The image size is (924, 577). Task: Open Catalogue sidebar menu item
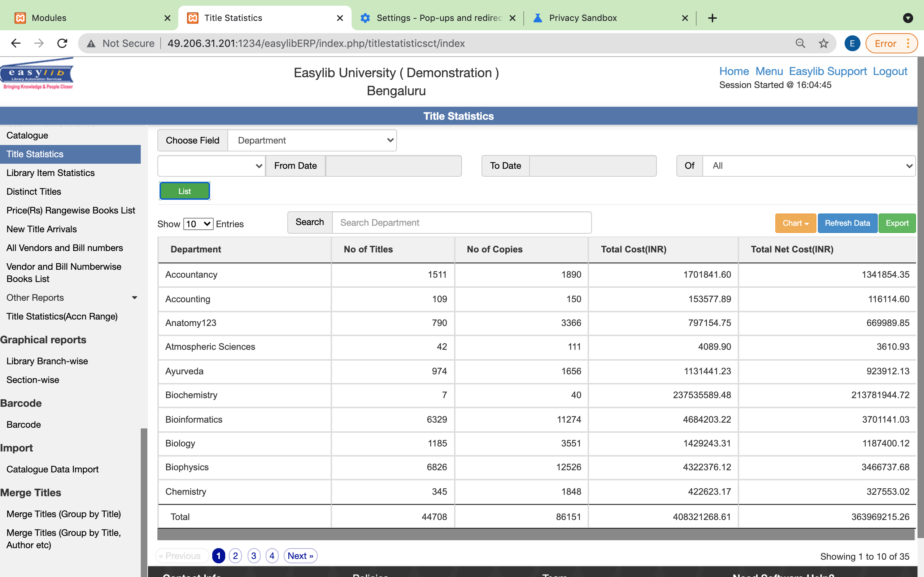click(27, 135)
